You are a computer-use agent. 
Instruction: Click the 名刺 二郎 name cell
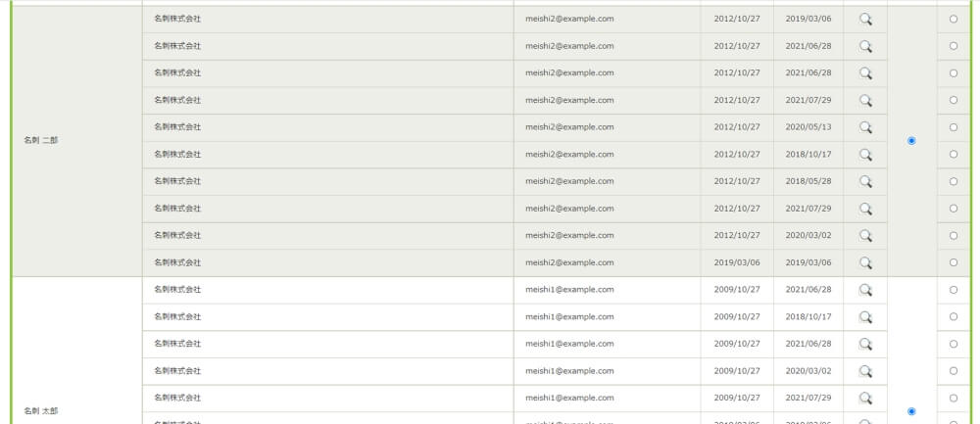(x=41, y=140)
